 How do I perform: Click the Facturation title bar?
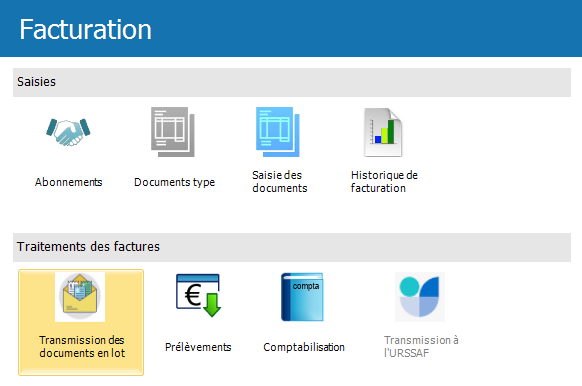click(291, 29)
